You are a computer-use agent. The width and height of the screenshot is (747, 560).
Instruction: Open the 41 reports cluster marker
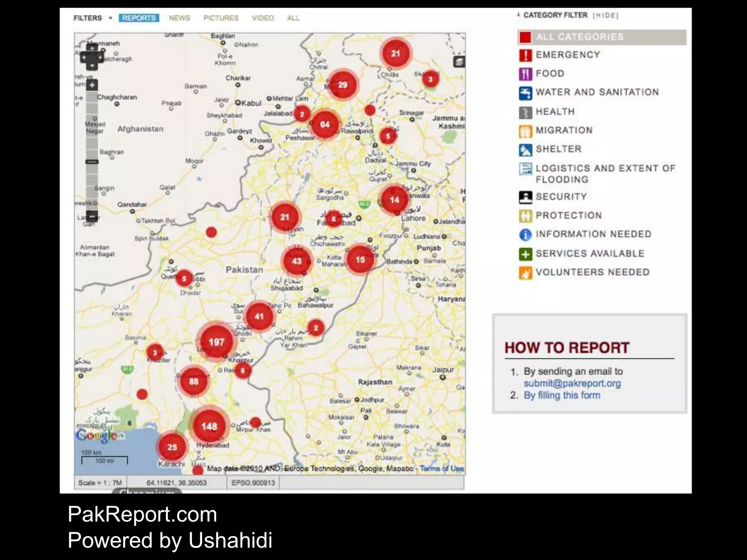(259, 316)
